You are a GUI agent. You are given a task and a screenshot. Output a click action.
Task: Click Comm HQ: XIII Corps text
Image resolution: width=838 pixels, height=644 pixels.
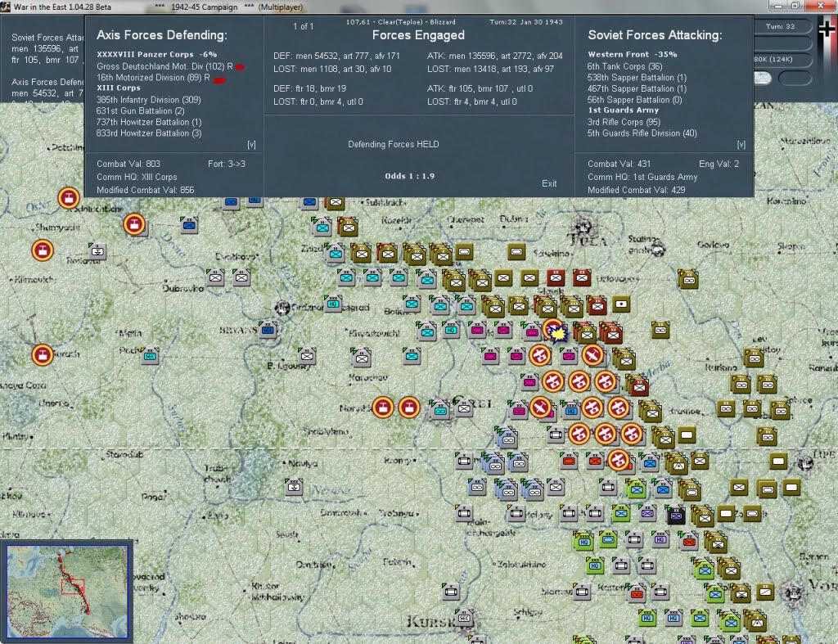tap(137, 177)
